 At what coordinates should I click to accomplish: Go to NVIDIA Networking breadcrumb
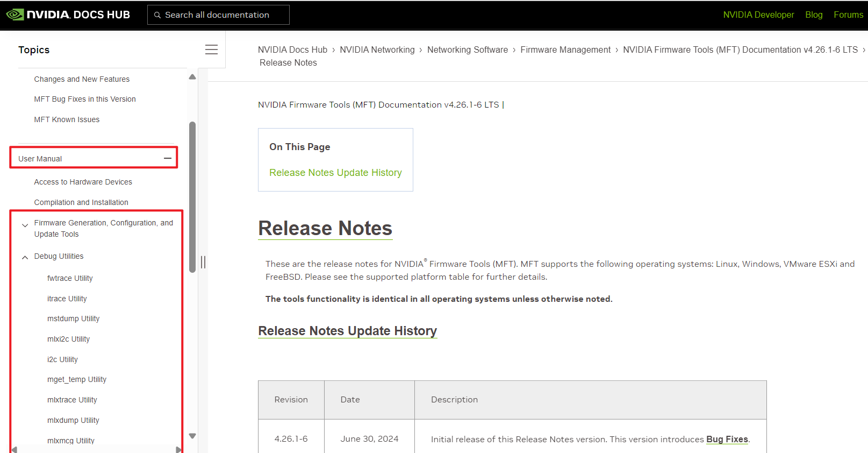pyautogui.click(x=377, y=49)
